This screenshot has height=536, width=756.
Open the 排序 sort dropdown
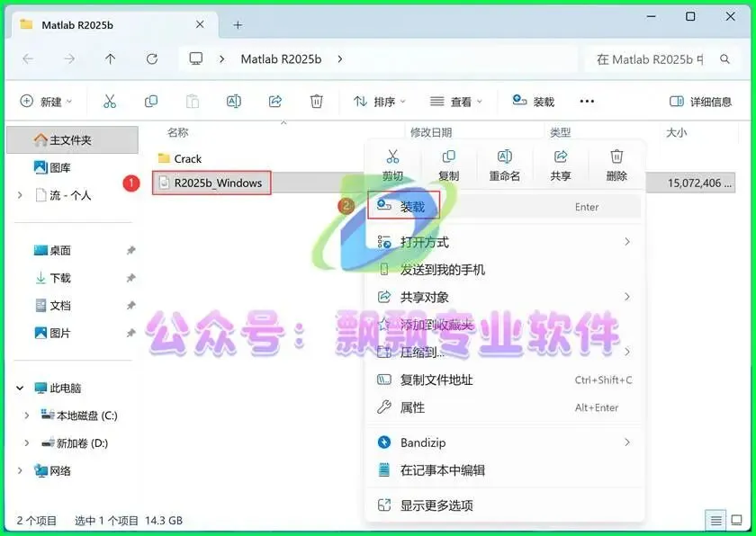point(380,102)
